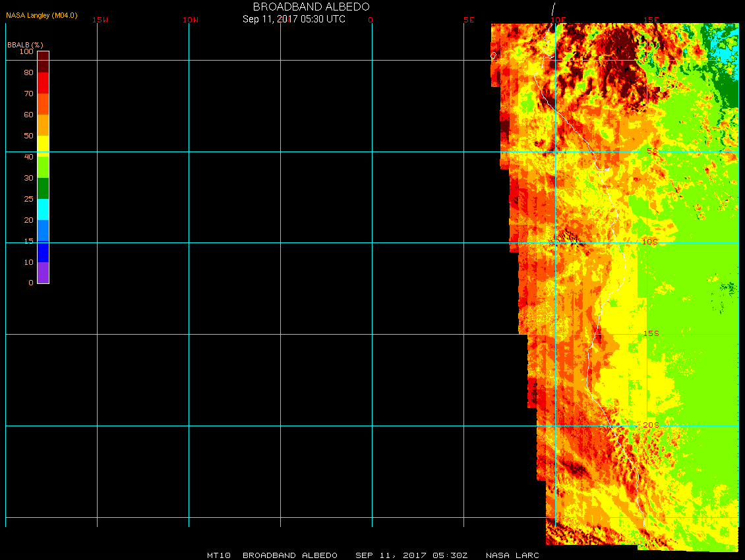Viewport: 745px width, 560px height.
Task: Select the purple 0-10% legend swatch
Action: click(x=43, y=273)
